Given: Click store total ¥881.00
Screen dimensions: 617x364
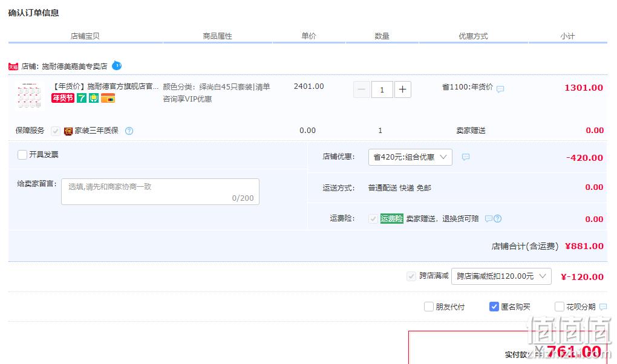Looking at the screenshot, I should point(584,246).
